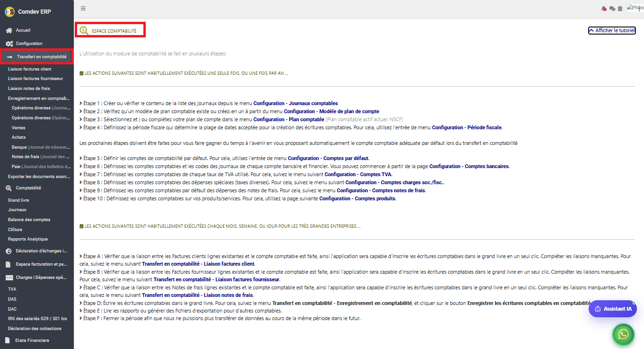
Task: Click the Accueil home icon
Action: click(9, 30)
